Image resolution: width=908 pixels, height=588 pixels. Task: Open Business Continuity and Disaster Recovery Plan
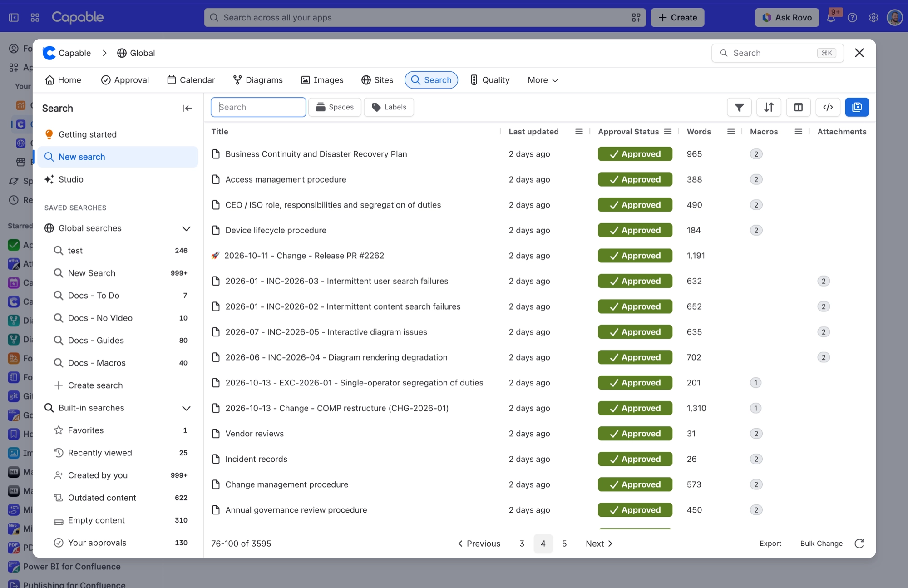316,154
